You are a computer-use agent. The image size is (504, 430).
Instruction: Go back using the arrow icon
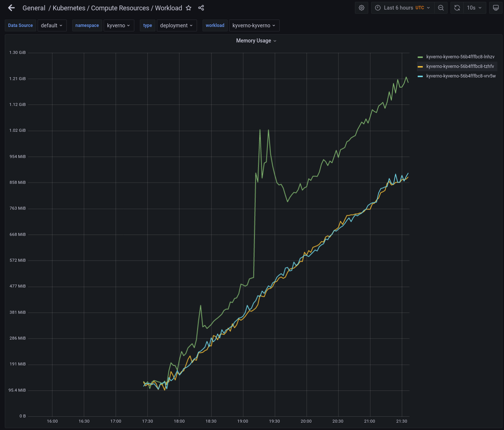tap(11, 8)
